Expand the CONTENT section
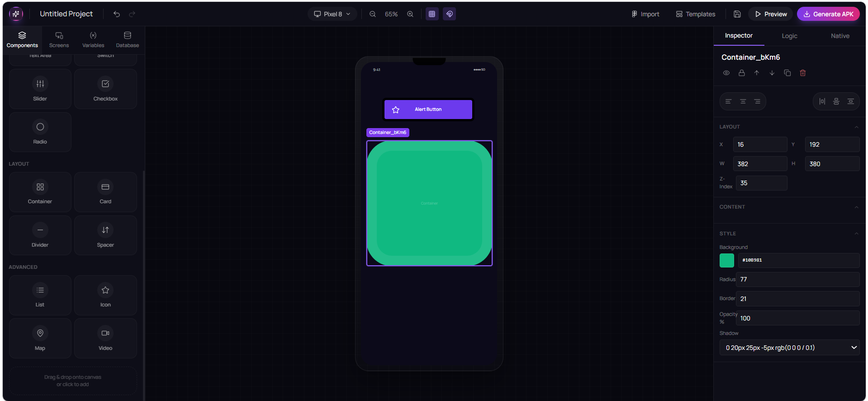Image resolution: width=868 pixels, height=401 pixels. [856, 207]
